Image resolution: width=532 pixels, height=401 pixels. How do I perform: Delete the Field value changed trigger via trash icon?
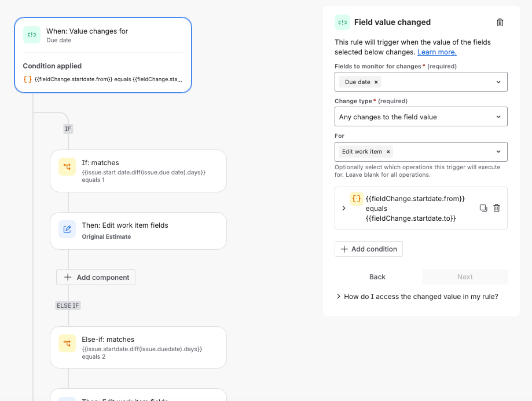tap(500, 23)
